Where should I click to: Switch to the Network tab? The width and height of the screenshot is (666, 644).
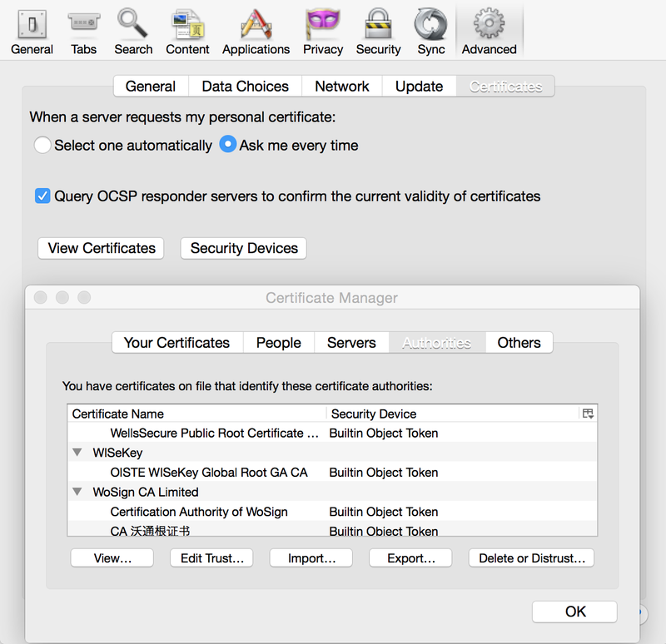coord(342,87)
